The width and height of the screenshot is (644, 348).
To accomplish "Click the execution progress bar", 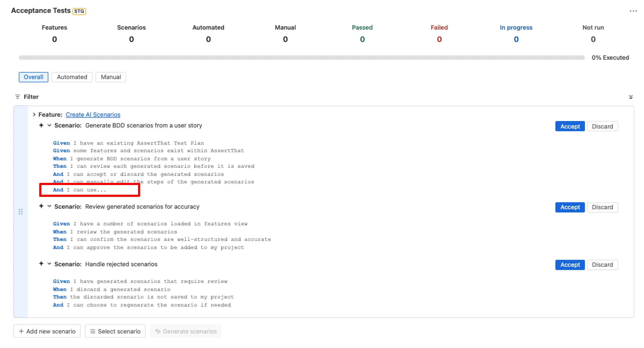I will tap(302, 58).
